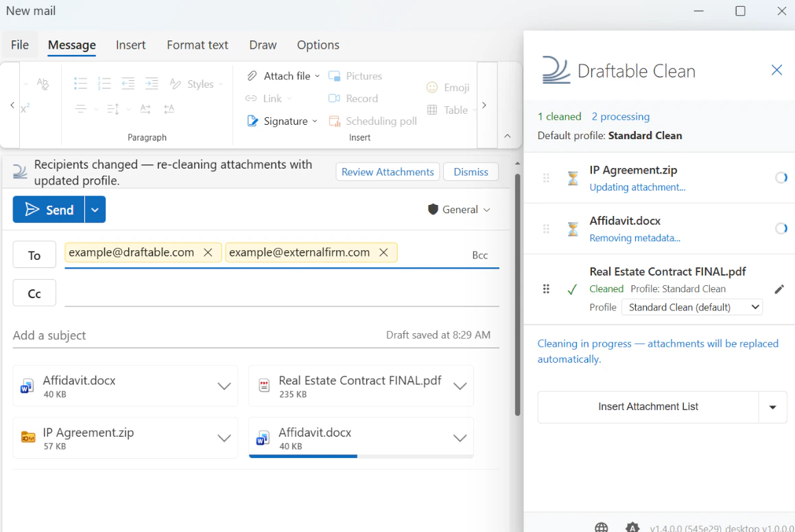Click the Emoji button

tap(448, 88)
